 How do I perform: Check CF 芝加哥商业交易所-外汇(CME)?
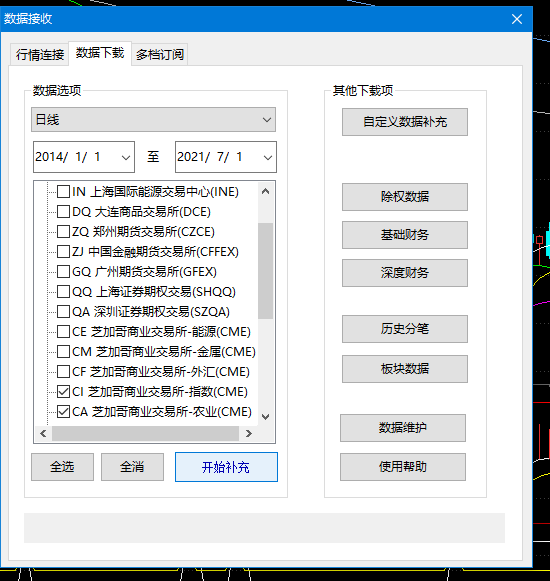(x=63, y=372)
